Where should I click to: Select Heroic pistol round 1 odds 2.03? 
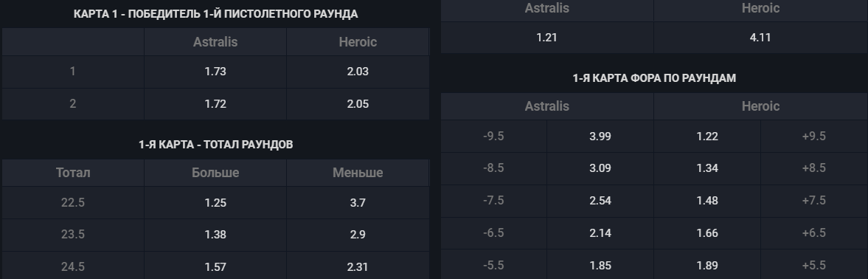[x=358, y=72]
